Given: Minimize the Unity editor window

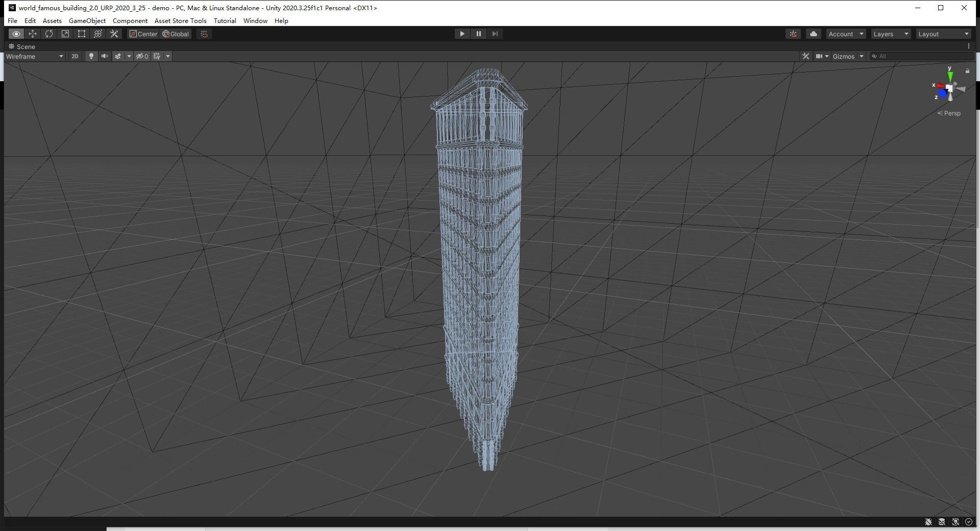Looking at the screenshot, I should click(918, 8).
